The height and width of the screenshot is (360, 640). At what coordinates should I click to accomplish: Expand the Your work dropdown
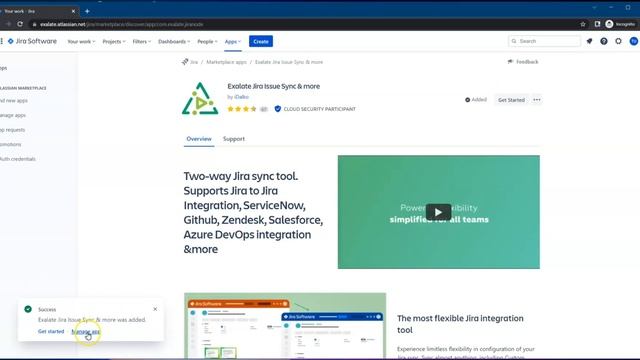click(81, 41)
